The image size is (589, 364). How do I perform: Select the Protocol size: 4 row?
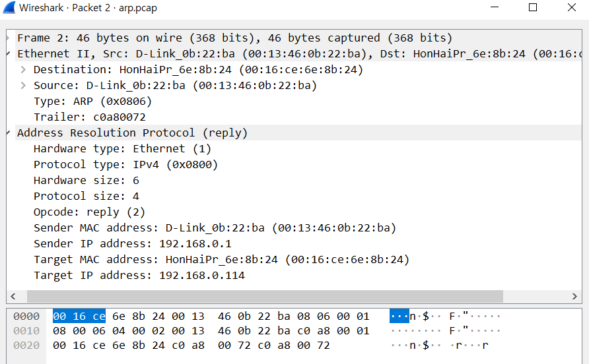coord(87,197)
